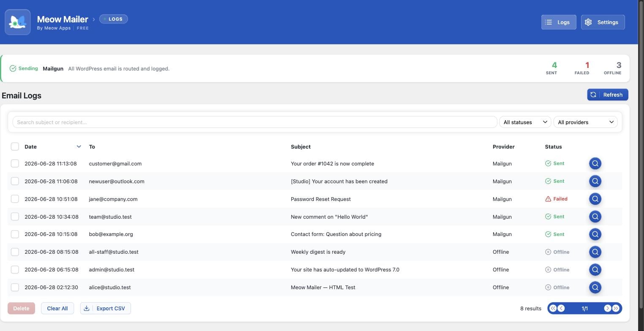Click Sent check icon in customer@gmail.com row

pos(548,163)
